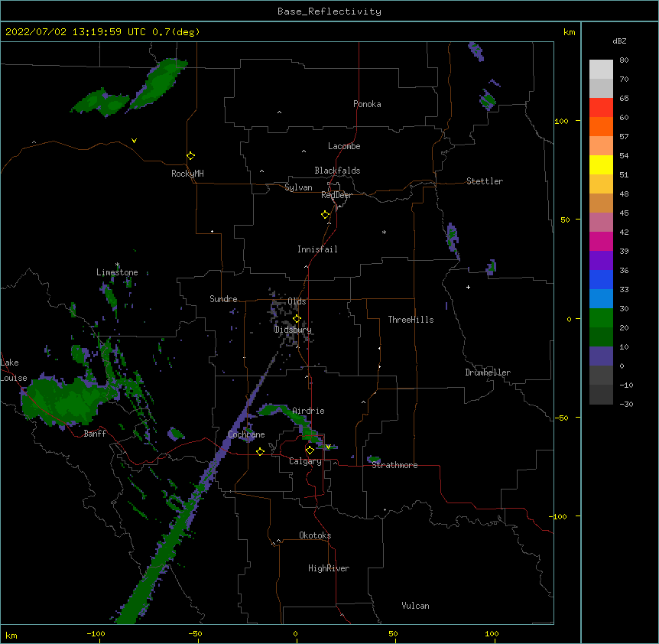659x644 pixels.
Task: Click the Calgary label
Action: click(305, 461)
